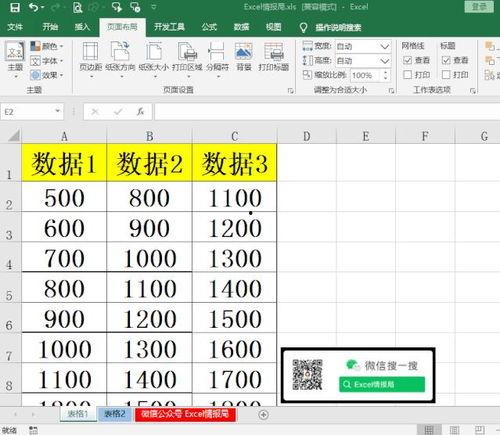Switch to the 公式 formulas ribbon tab

[209, 27]
